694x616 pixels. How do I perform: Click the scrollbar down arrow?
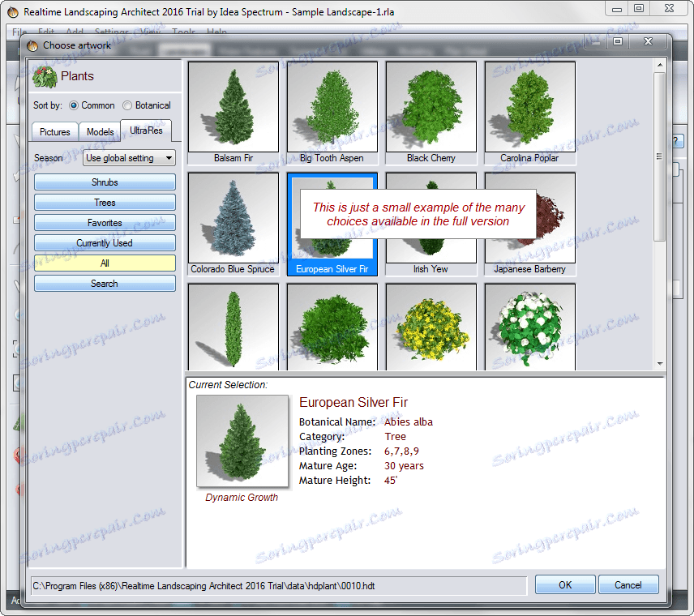pyautogui.click(x=660, y=364)
